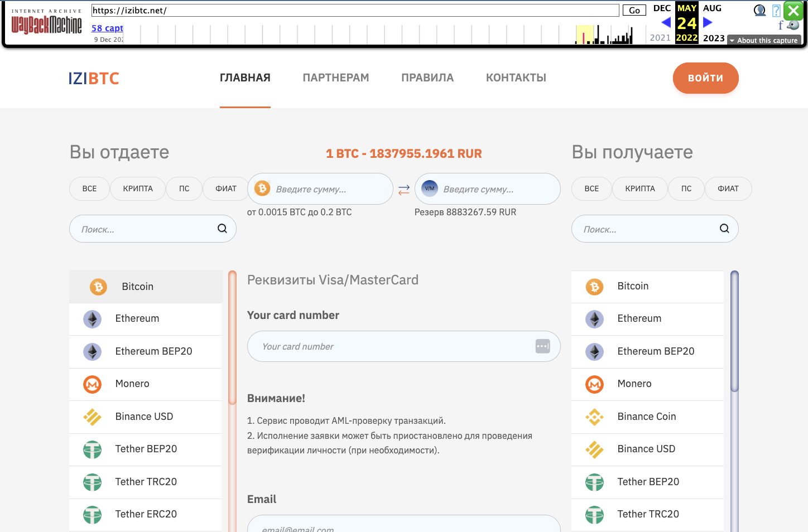808x532 pixels.
Task: Expand the About this capture dropdown
Action: click(764, 40)
